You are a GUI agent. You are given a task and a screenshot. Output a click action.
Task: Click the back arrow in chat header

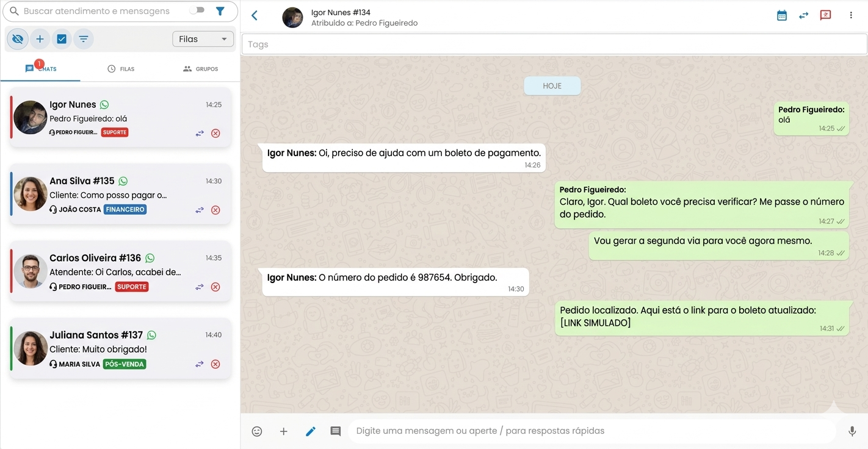point(255,16)
